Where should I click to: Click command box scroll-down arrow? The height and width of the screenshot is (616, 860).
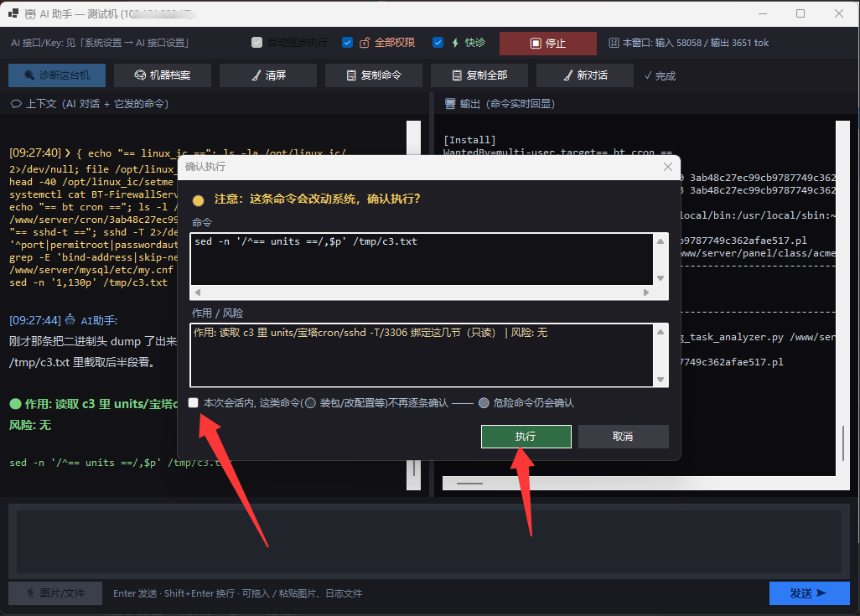[661, 278]
